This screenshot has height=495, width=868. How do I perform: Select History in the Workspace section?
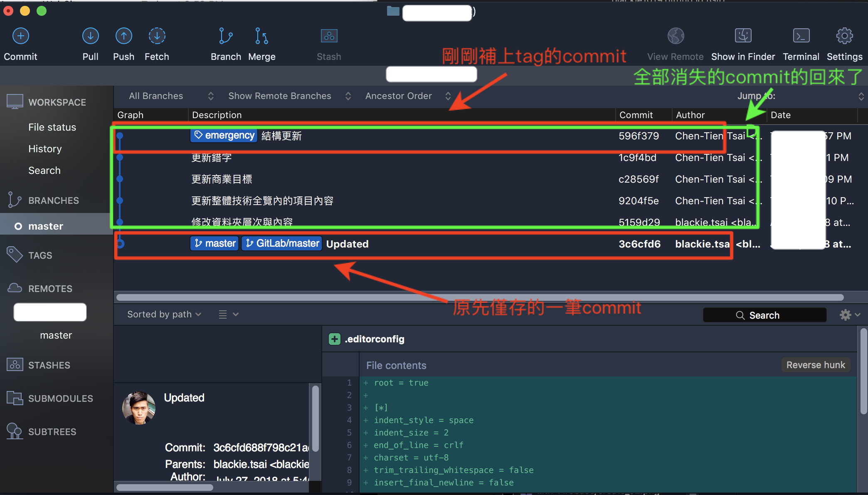[45, 149]
